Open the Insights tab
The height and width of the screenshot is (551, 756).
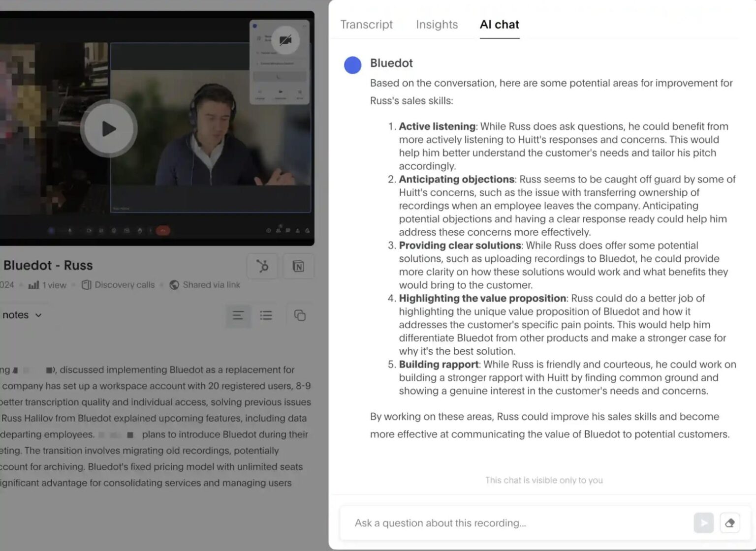pyautogui.click(x=436, y=24)
